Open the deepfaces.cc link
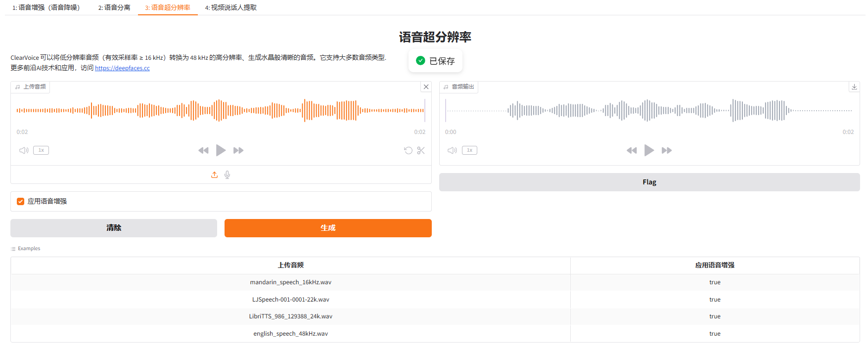Viewport: 868px width, 350px height. pyautogui.click(x=122, y=68)
